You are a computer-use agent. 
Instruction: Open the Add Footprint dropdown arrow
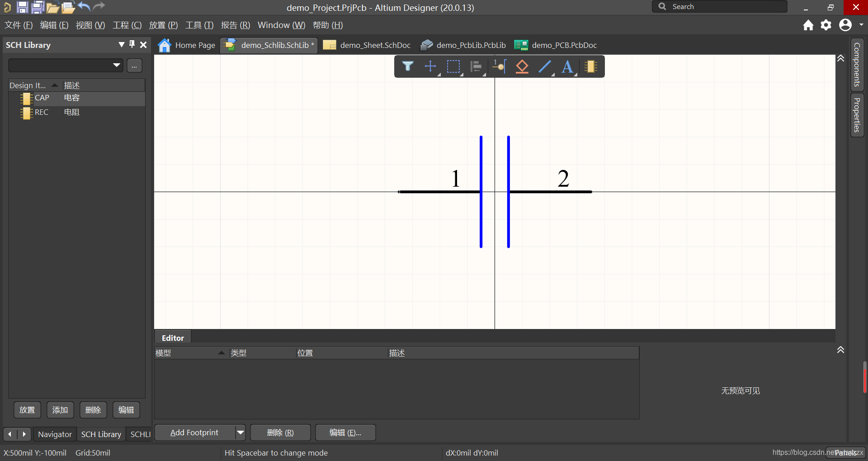pyautogui.click(x=241, y=433)
